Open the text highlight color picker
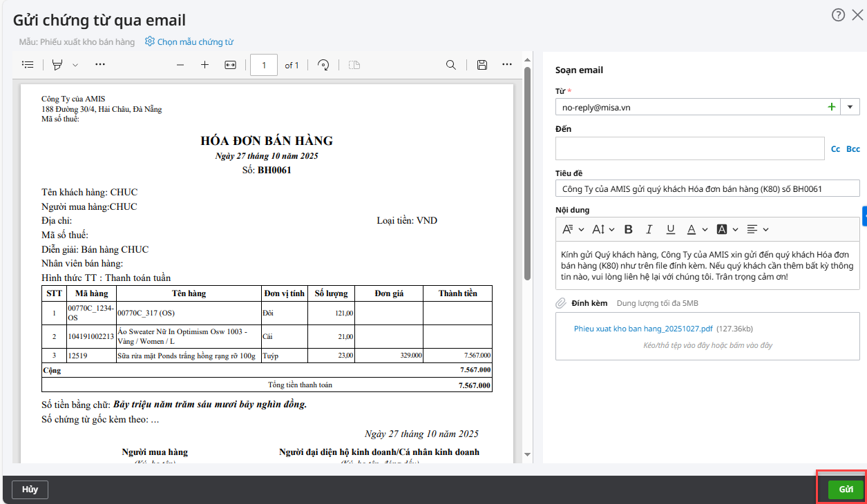 727,229
